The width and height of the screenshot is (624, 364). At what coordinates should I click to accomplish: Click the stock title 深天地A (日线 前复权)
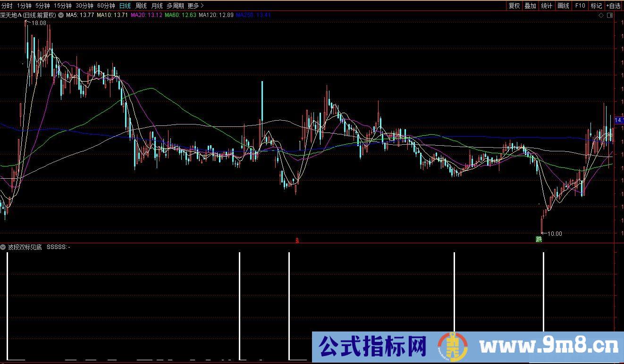(28, 15)
